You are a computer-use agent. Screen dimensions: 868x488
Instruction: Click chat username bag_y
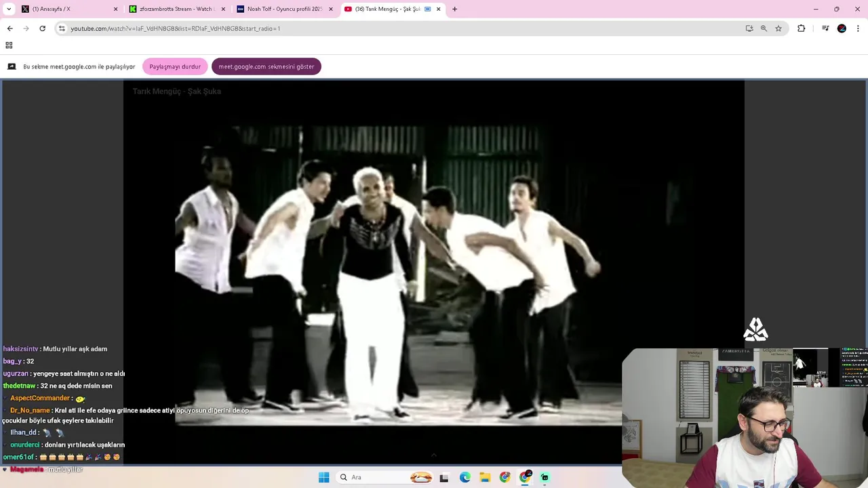(x=12, y=361)
